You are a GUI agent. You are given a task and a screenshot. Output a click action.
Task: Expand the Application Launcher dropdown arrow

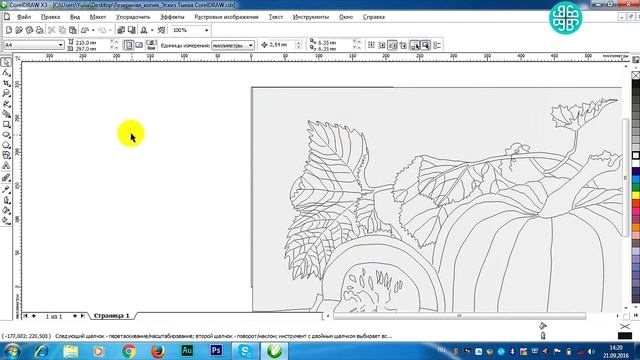[x=152, y=30]
